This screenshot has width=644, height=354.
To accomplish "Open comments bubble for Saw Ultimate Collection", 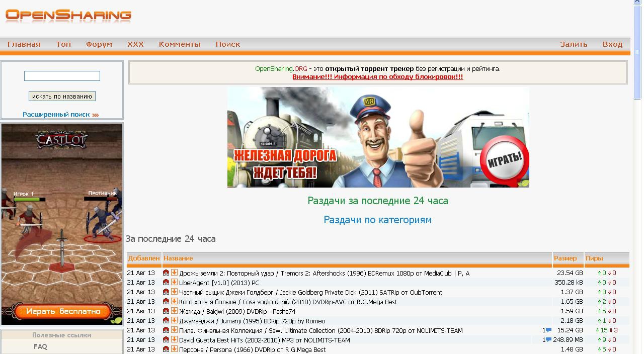I will tap(548, 330).
